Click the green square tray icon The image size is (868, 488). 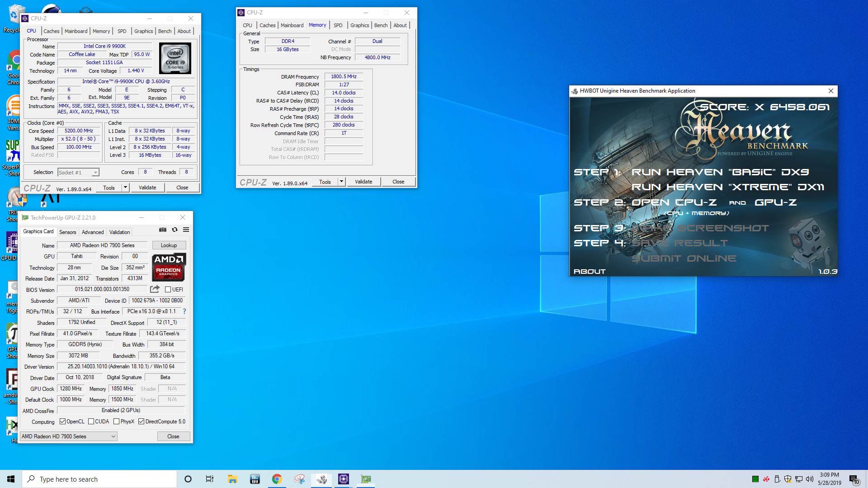tap(755, 479)
